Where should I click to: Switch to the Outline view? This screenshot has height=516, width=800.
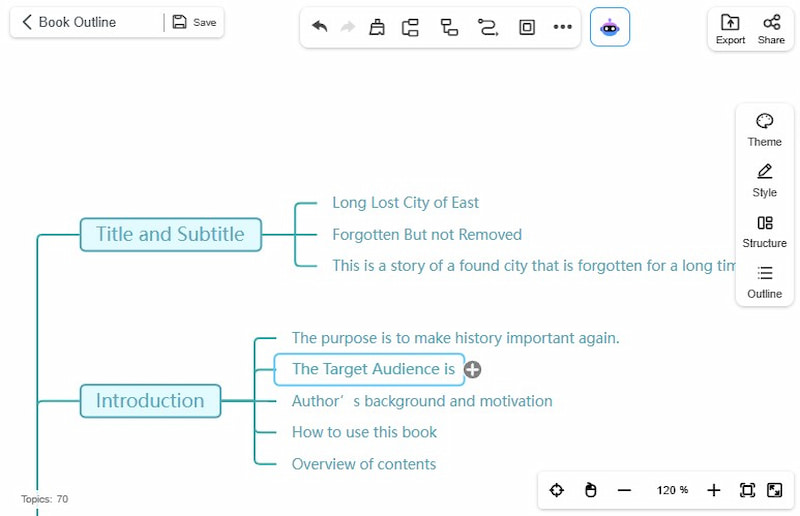point(764,282)
